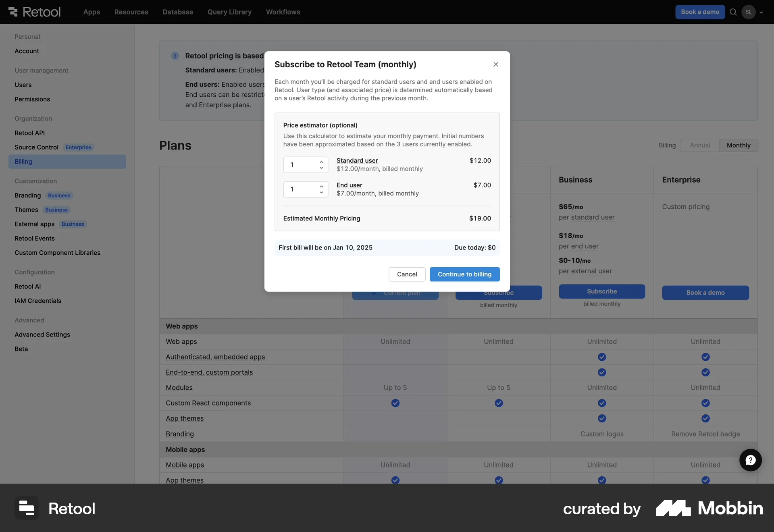Click Continue to billing in the modal
Image resolution: width=774 pixels, height=532 pixels.
[464, 274]
